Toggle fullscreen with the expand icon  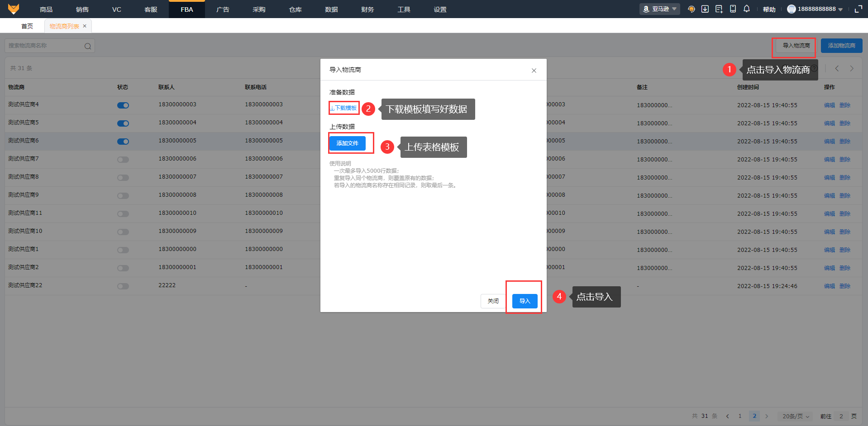pyautogui.click(x=858, y=9)
